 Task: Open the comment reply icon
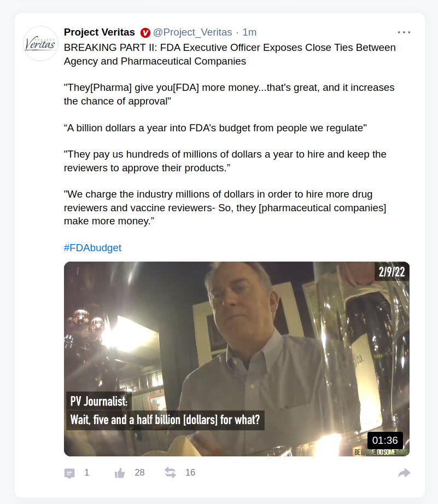[69, 473]
